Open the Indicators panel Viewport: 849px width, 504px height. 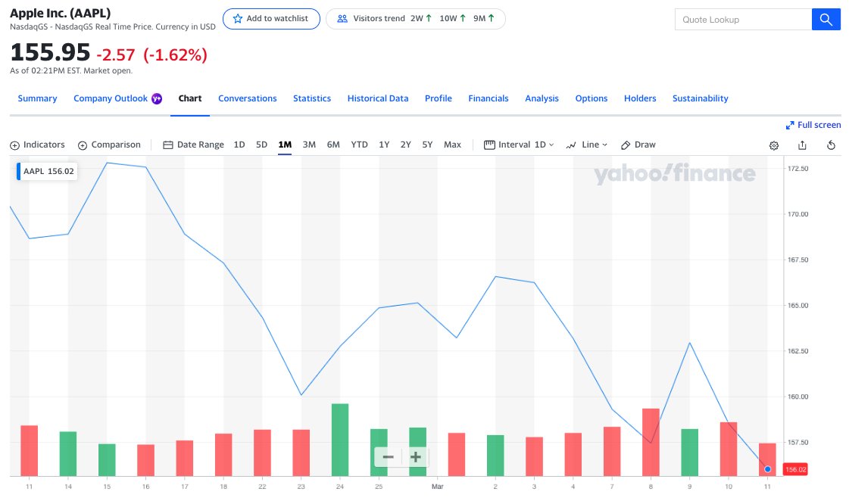37,145
